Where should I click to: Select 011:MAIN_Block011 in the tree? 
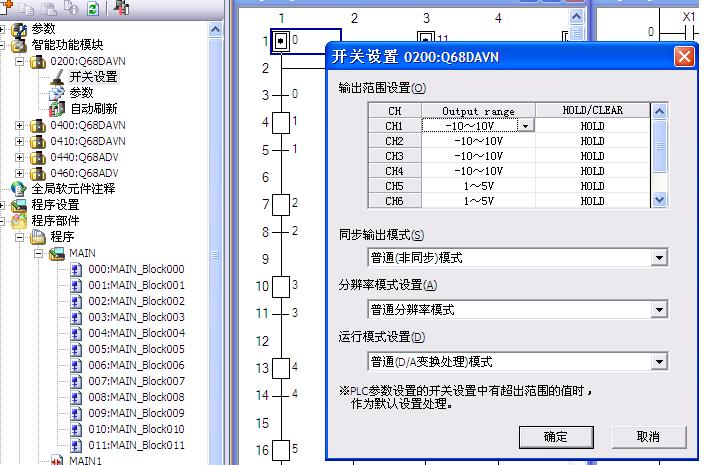136,445
